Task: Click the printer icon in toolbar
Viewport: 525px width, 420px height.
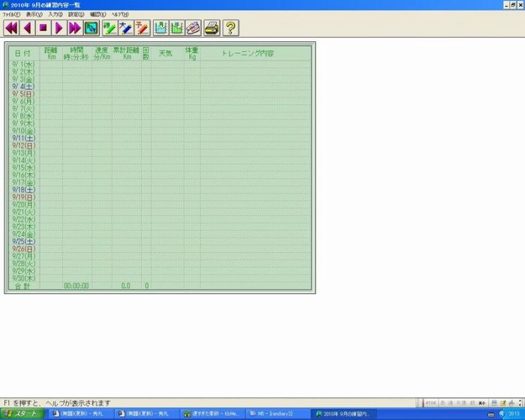Action: pyautogui.click(x=212, y=28)
